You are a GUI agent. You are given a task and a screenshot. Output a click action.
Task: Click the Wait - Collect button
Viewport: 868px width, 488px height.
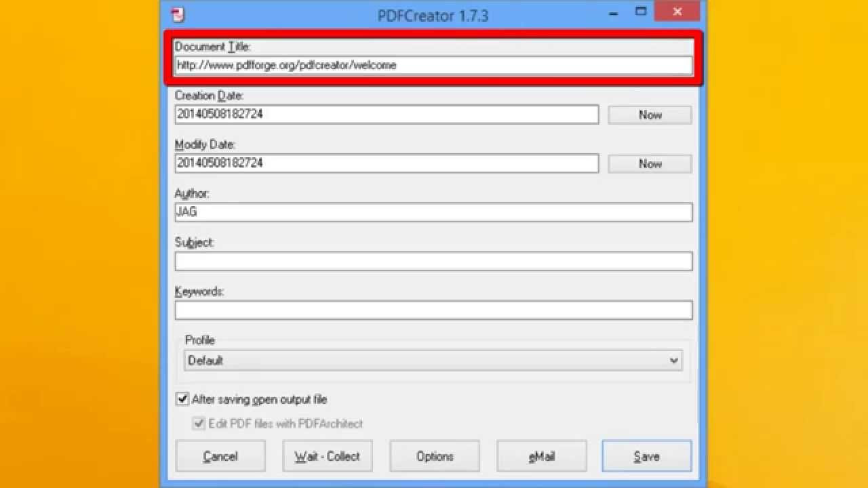(x=328, y=456)
